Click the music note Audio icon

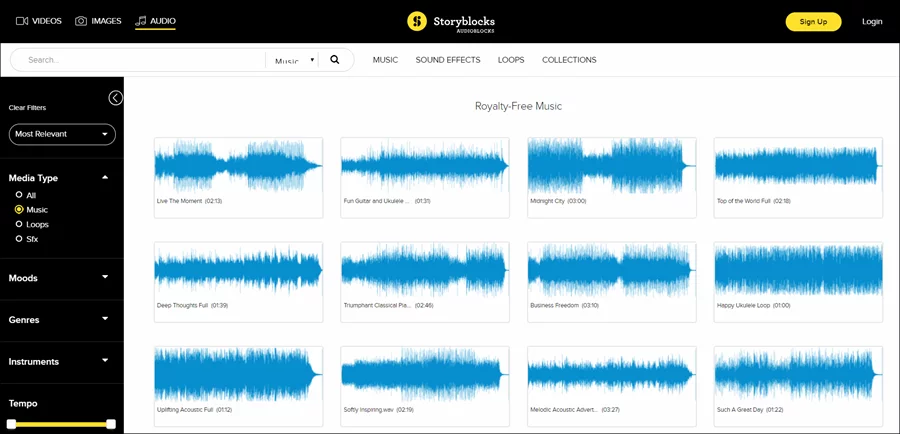coord(141,21)
